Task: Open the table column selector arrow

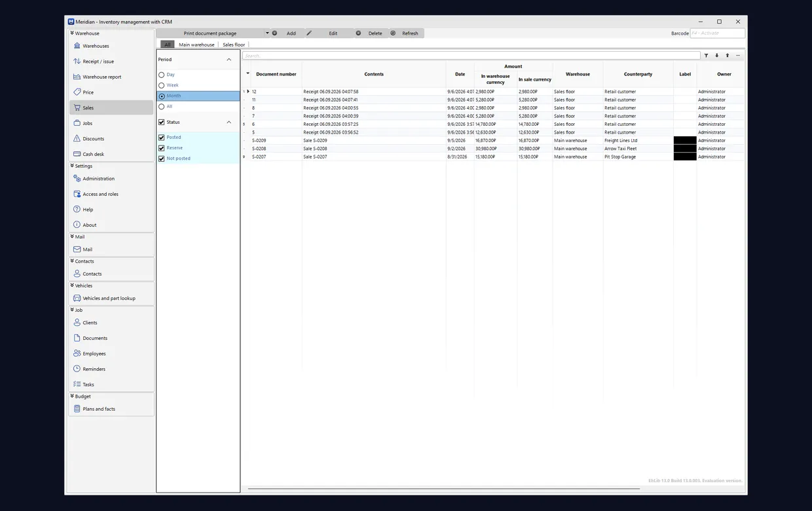Action: click(x=248, y=73)
